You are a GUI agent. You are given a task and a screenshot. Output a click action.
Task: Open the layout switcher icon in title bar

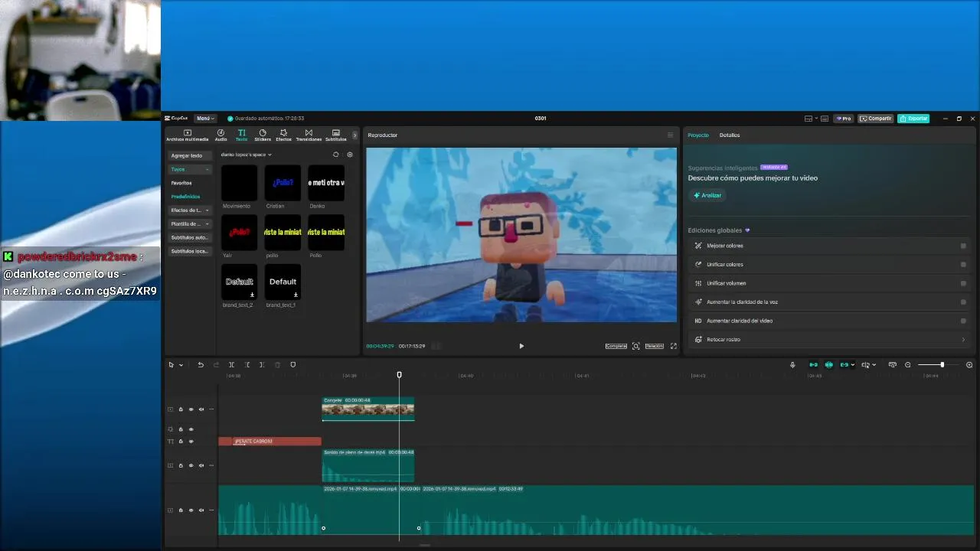coord(808,119)
